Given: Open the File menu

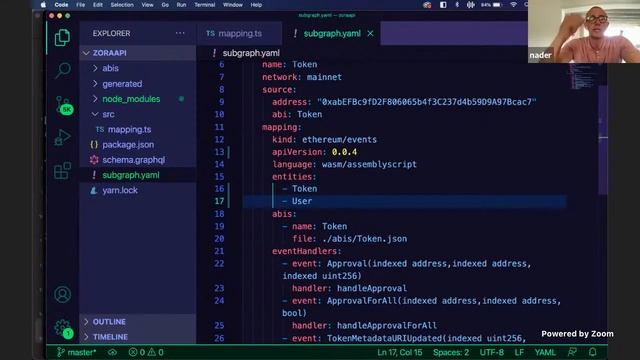Looking at the screenshot, I should pyautogui.click(x=80, y=5).
